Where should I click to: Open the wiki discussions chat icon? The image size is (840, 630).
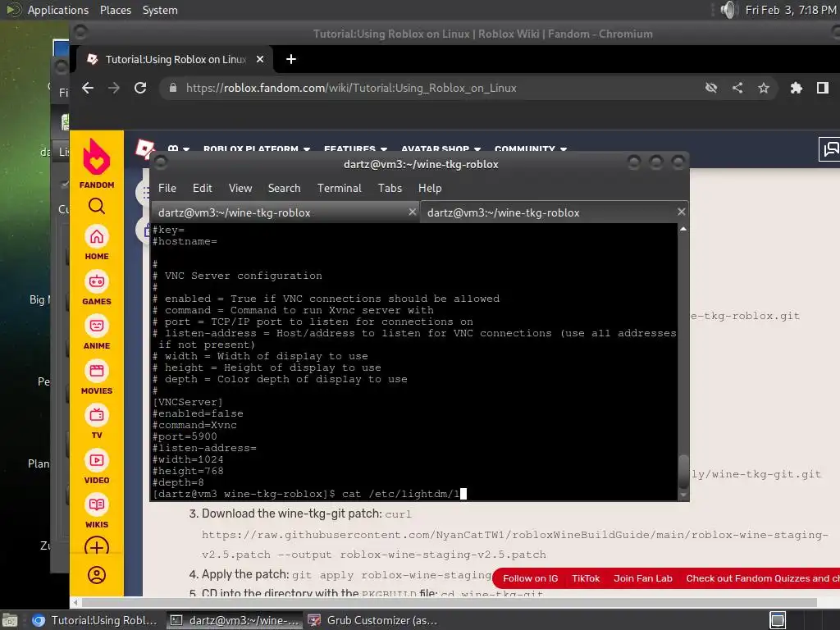tap(830, 148)
